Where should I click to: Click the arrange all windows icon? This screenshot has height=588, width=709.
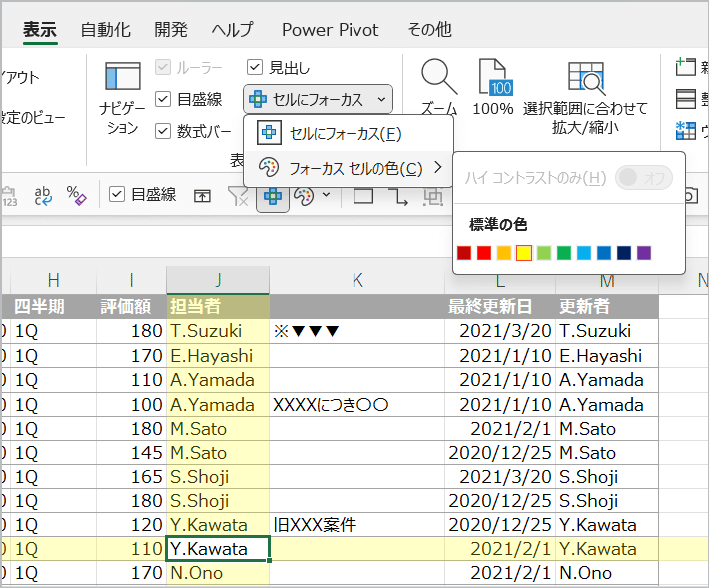tap(685, 99)
